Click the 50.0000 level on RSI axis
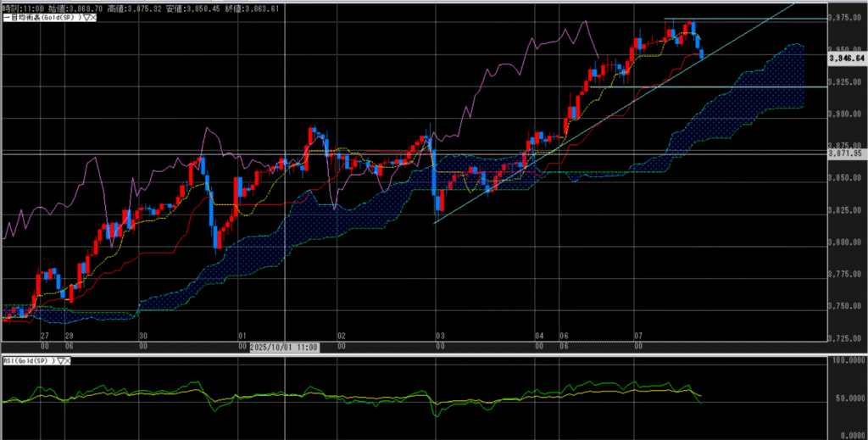This screenshot has height=440, width=868. coord(845,397)
